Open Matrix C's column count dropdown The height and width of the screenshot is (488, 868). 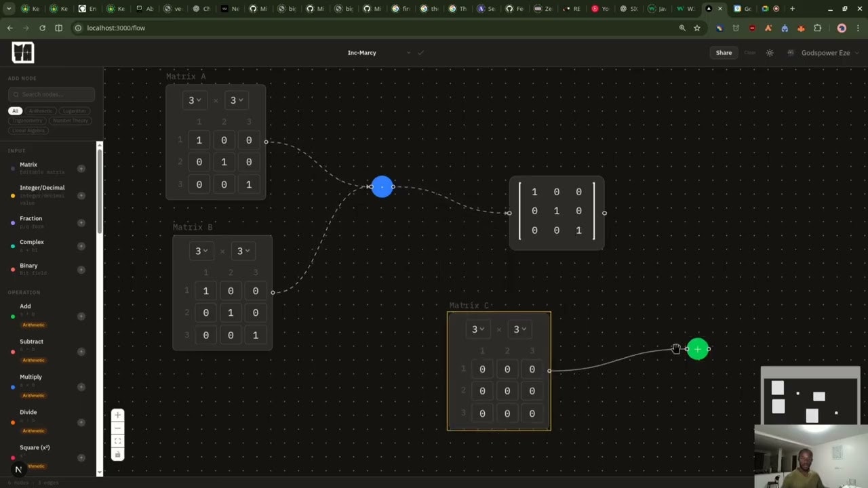[519, 329]
